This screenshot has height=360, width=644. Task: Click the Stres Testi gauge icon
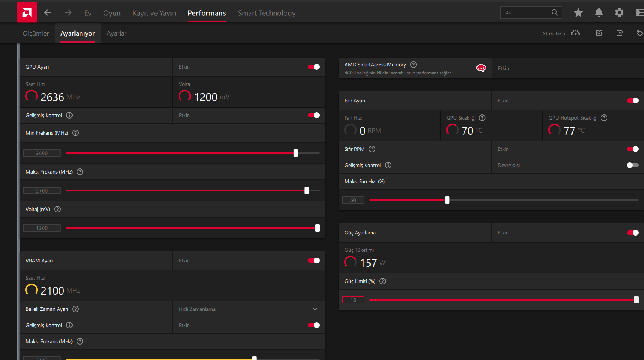[575, 33]
